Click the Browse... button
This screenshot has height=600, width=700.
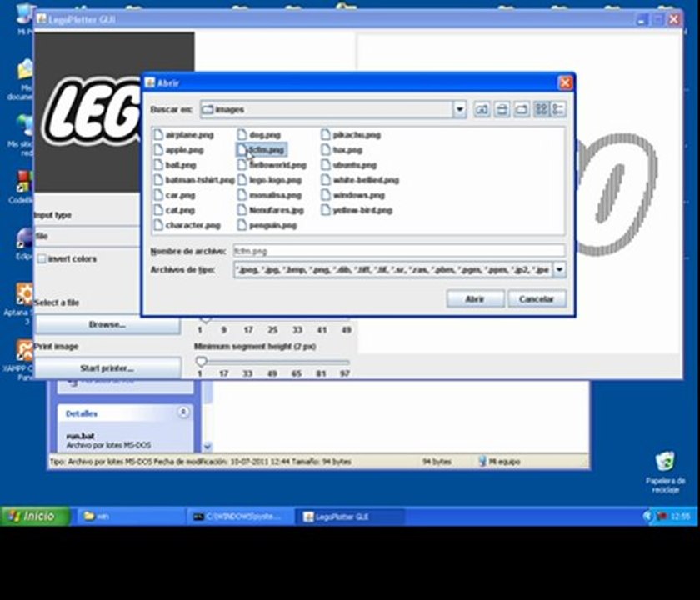(107, 324)
